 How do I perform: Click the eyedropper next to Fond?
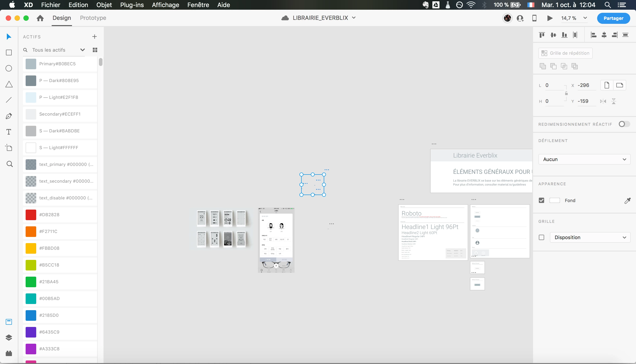click(x=627, y=201)
